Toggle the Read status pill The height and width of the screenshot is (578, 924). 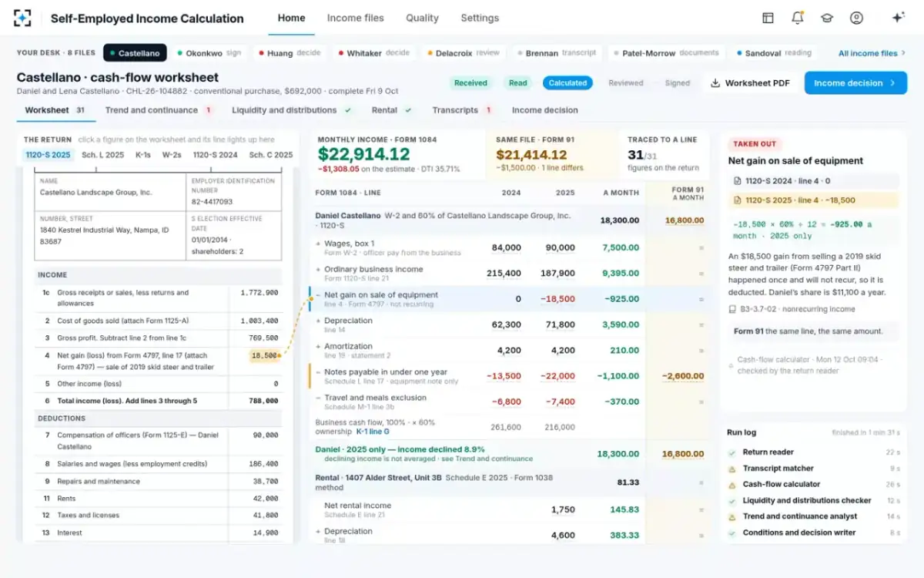pyautogui.click(x=518, y=83)
